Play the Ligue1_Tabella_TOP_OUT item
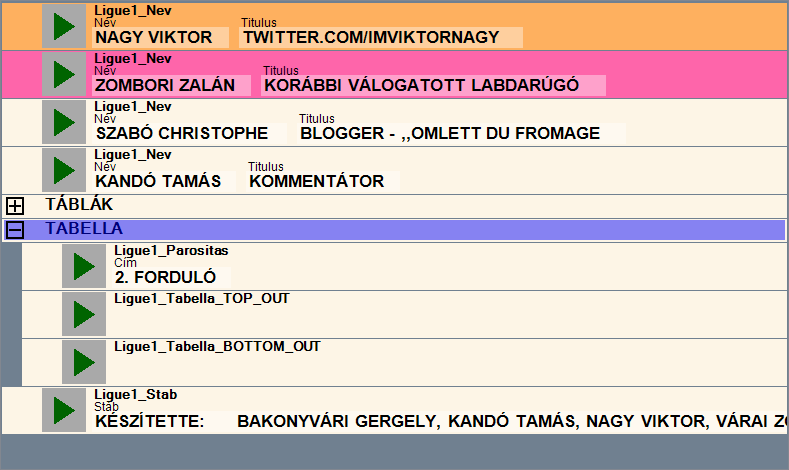 [x=85, y=314]
